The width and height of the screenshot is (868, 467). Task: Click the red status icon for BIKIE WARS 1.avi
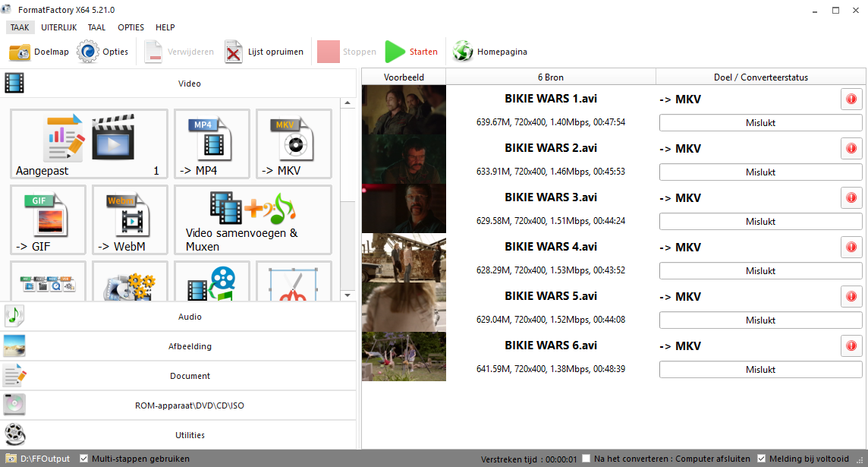(x=851, y=99)
